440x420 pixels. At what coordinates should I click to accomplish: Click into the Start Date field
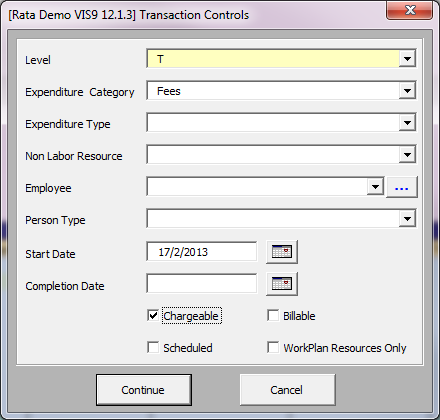click(202, 252)
